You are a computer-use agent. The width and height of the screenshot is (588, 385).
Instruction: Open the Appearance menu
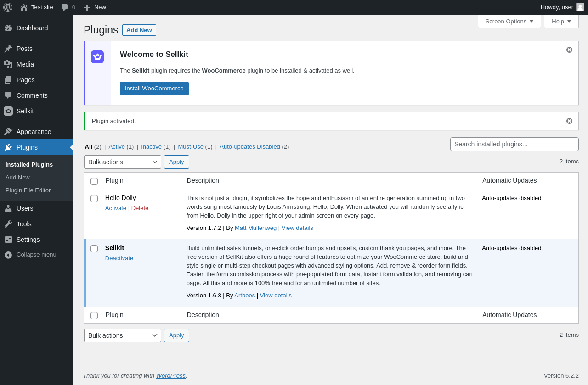coord(34,132)
